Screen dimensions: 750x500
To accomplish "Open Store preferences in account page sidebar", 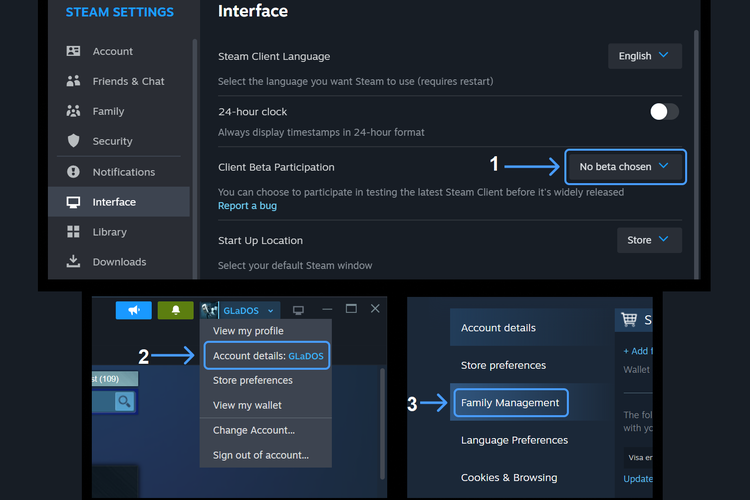I will tap(531, 365).
